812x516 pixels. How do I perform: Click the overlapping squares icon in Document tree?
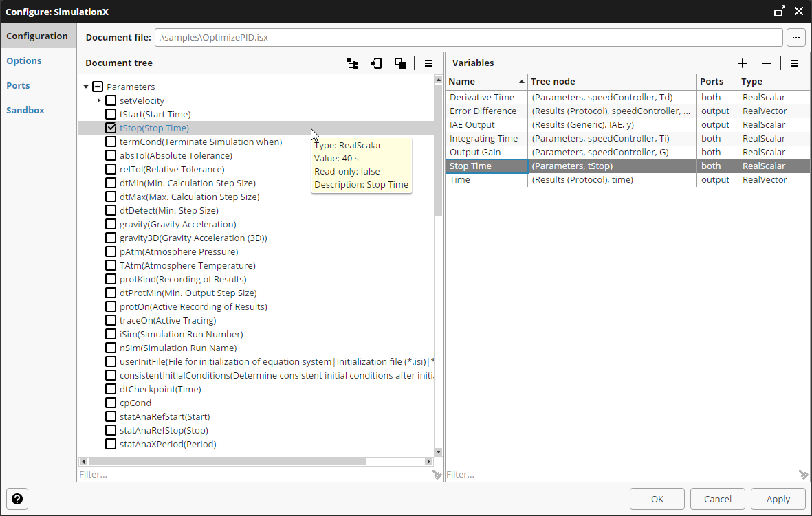click(399, 63)
